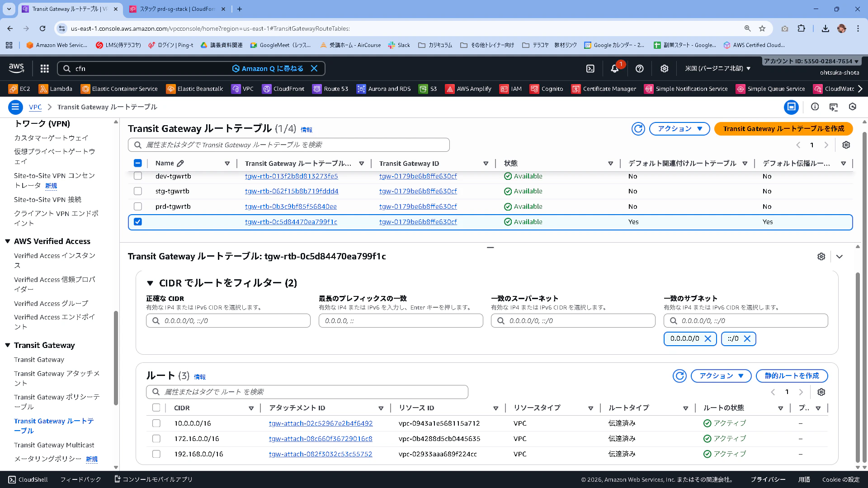Open Transit Gateway Multicast in sidebar
The image size is (868, 488).
(54, 445)
